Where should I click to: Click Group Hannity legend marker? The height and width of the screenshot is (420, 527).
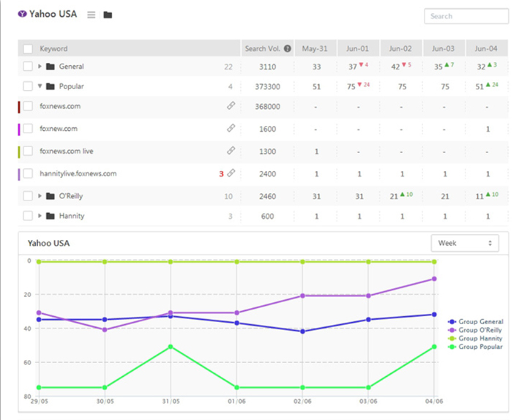(x=452, y=338)
